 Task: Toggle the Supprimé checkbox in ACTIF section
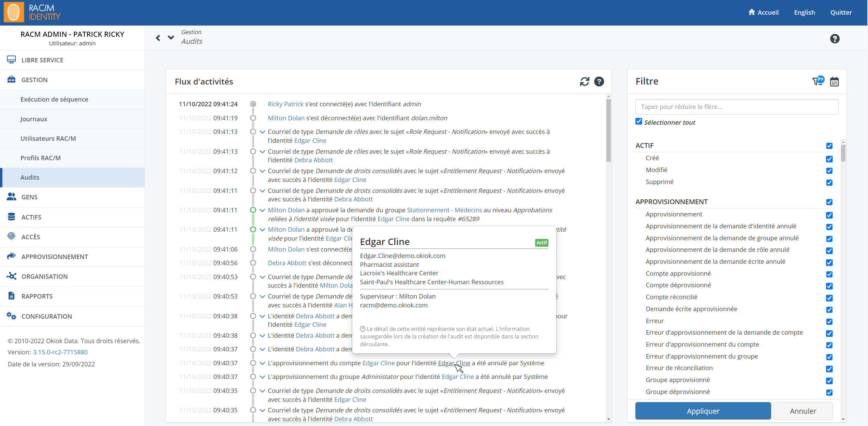[x=829, y=182]
